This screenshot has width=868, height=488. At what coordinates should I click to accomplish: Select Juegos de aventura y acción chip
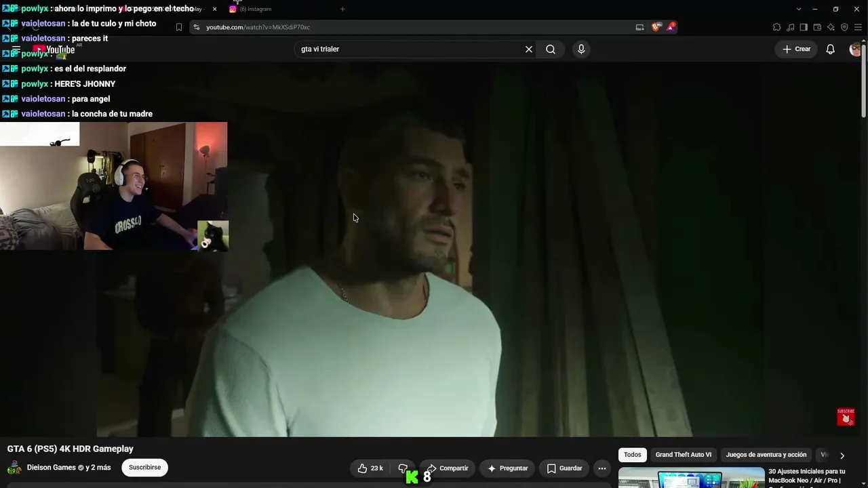[x=766, y=455]
